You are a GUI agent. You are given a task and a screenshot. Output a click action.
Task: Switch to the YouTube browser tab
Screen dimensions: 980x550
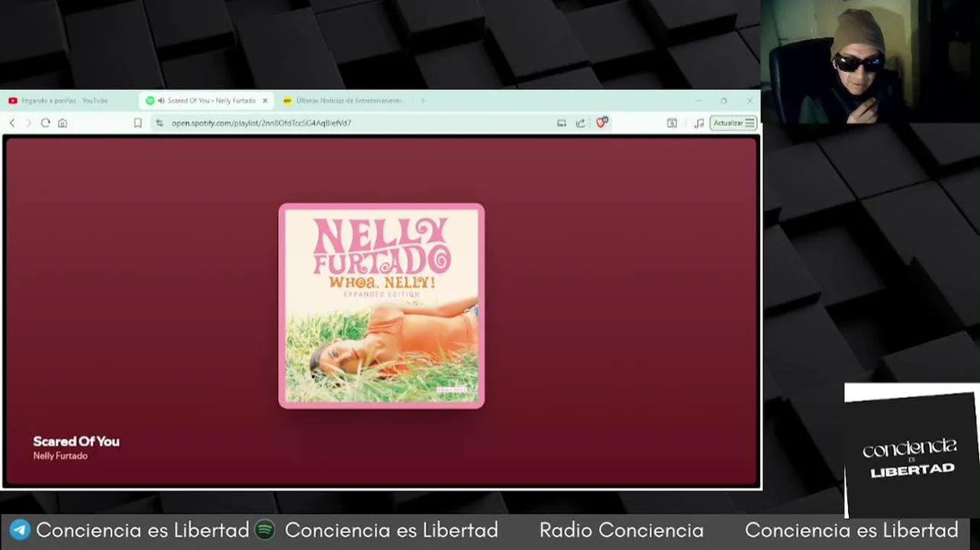[x=69, y=101]
